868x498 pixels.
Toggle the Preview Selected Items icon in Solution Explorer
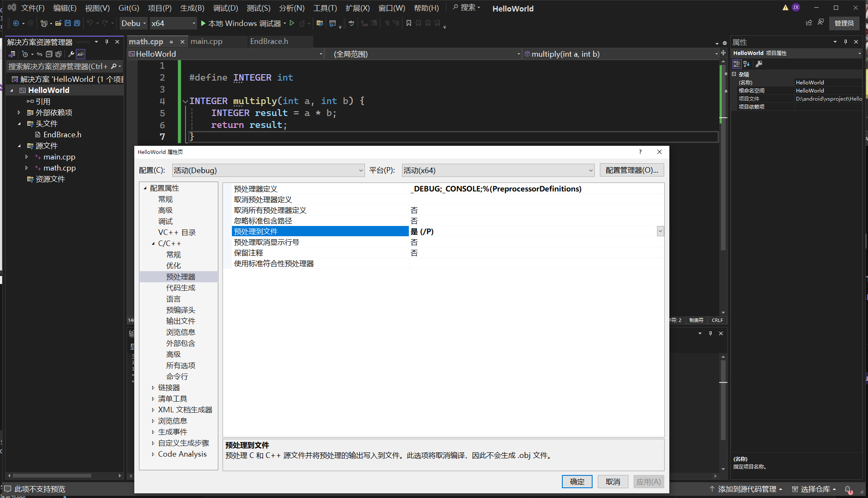[81, 54]
